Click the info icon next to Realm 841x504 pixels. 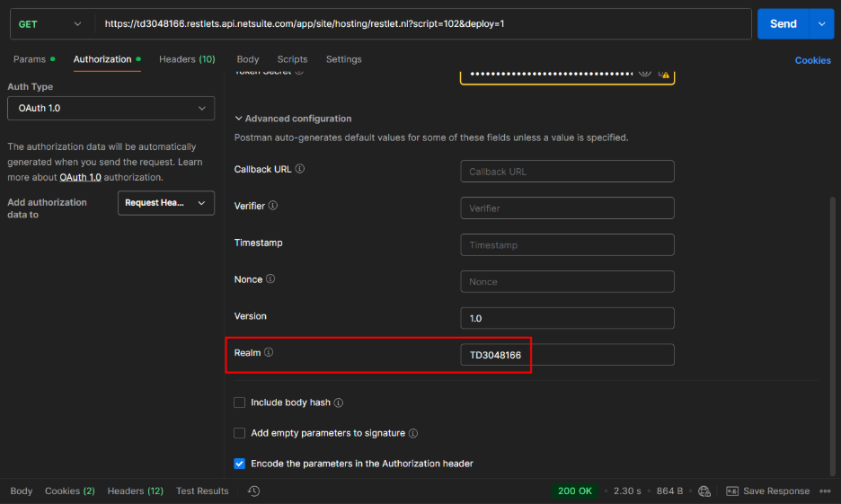(269, 353)
